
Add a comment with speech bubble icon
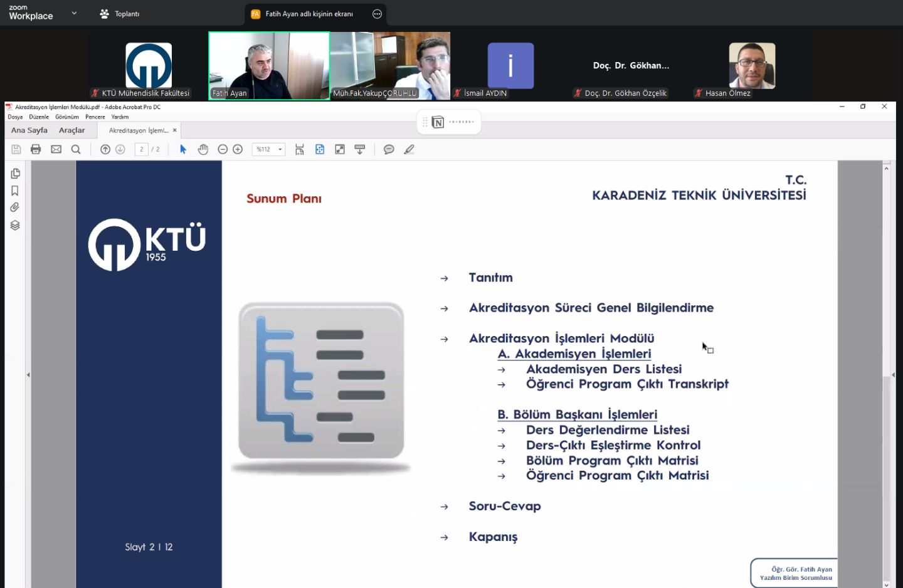coord(389,149)
